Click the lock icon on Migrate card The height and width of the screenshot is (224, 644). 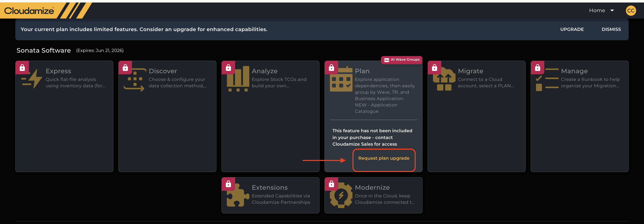tap(434, 67)
